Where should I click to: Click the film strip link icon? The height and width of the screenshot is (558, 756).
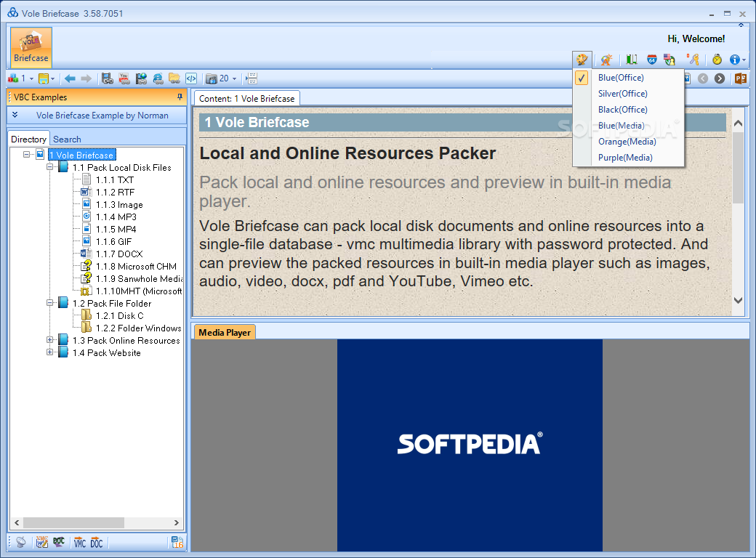pyautogui.click(x=108, y=78)
